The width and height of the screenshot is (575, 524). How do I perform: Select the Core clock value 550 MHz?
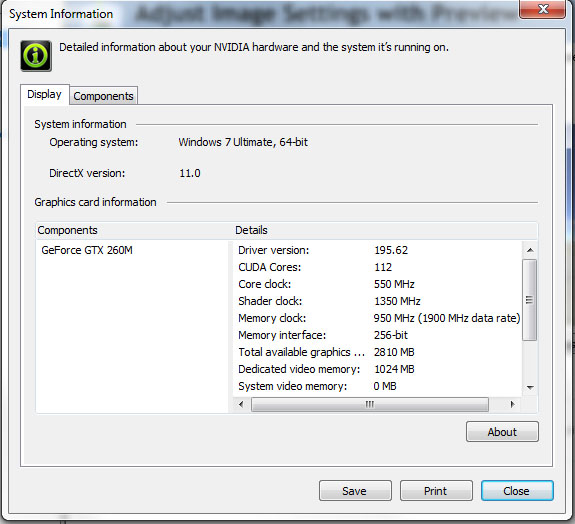(x=394, y=284)
